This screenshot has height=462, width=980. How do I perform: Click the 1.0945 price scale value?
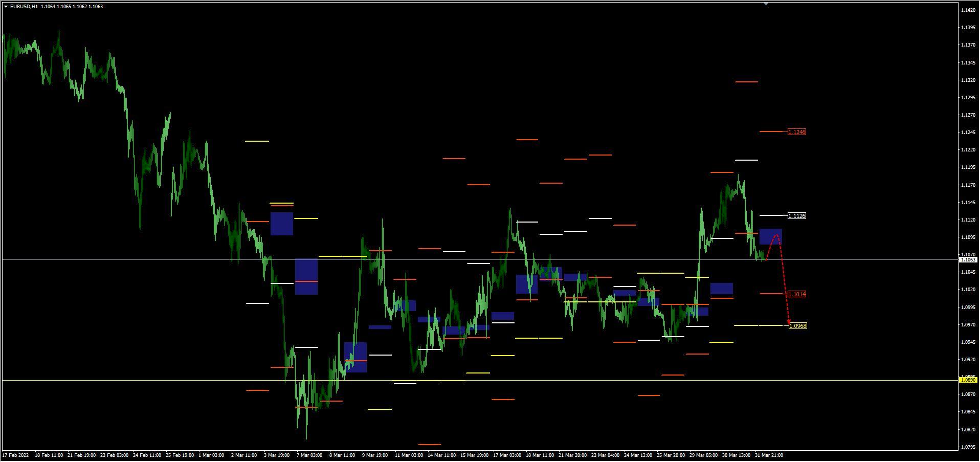[968, 342]
